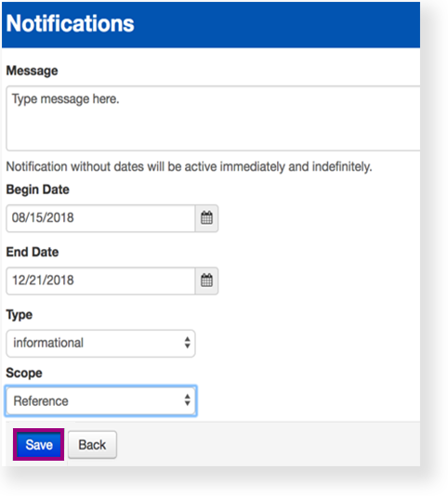448x496 pixels.
Task: Go Back from the notification form
Action: (x=92, y=445)
